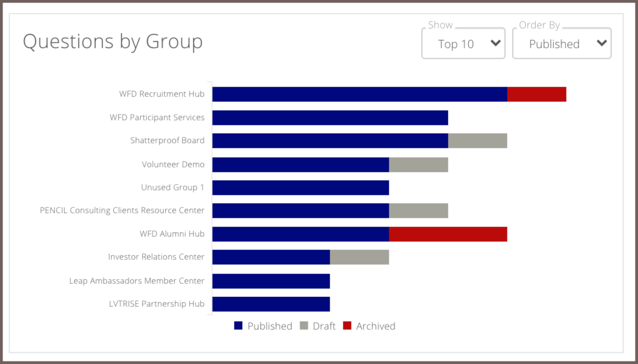
Task: Click Investor Relations Center draft gray segment
Action: point(359,257)
